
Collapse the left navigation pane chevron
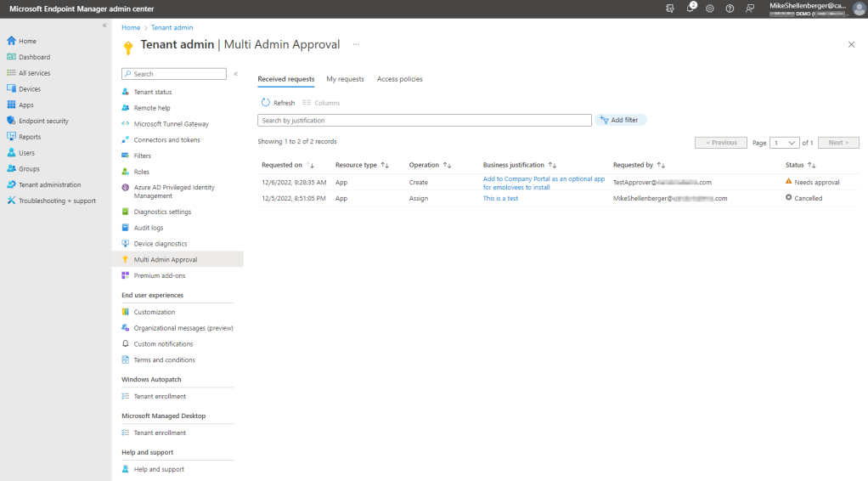[104, 25]
